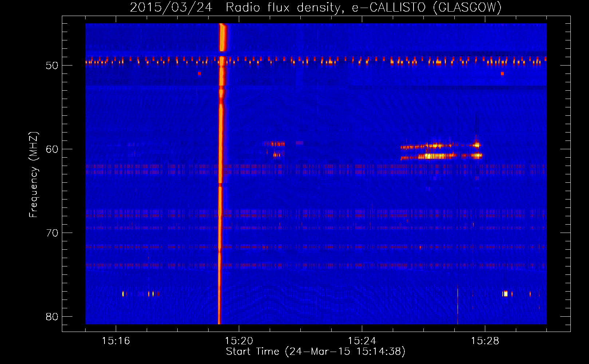The height and width of the screenshot is (364, 589).
Task: Click the 15:24 time tick label
Action: click(362, 341)
